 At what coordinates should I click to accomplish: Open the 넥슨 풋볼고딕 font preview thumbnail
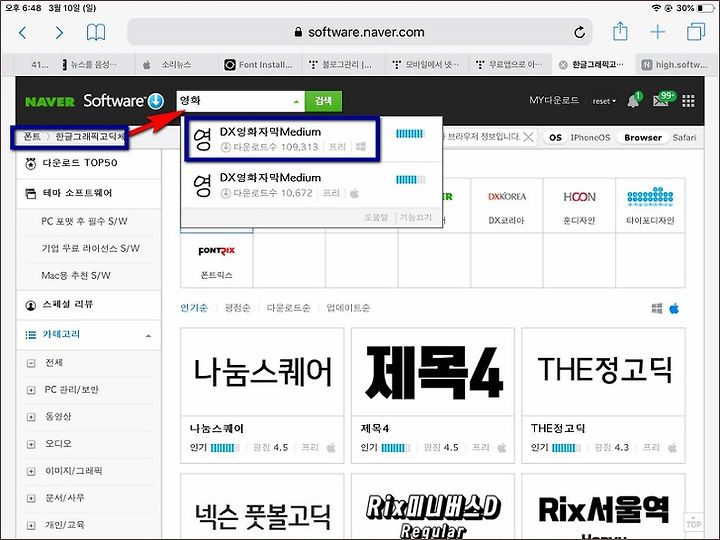(262, 507)
